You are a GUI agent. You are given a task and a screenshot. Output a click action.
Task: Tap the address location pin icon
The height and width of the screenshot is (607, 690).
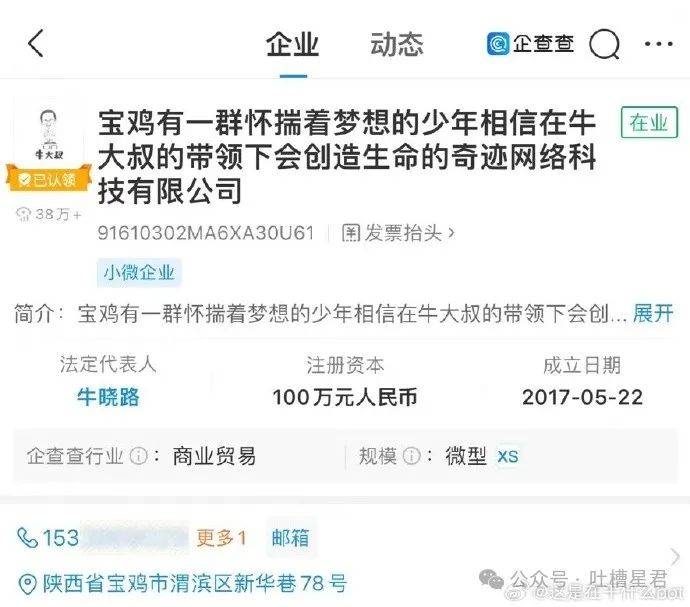(27, 585)
